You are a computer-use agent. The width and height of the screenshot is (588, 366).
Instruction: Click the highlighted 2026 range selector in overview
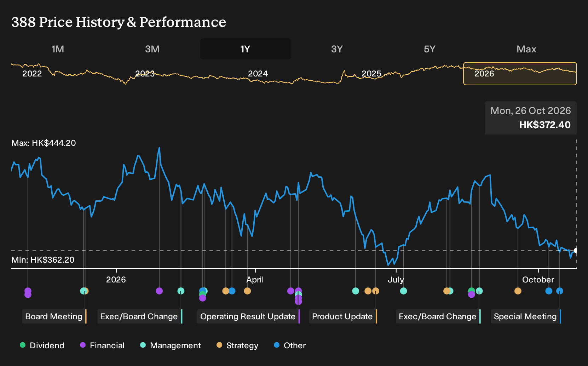pos(520,74)
